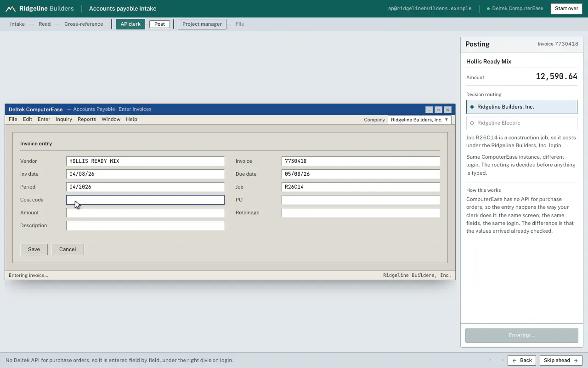This screenshot has width=588, height=368.
Task: Click the status bar company name
Action: pyautogui.click(x=417, y=275)
